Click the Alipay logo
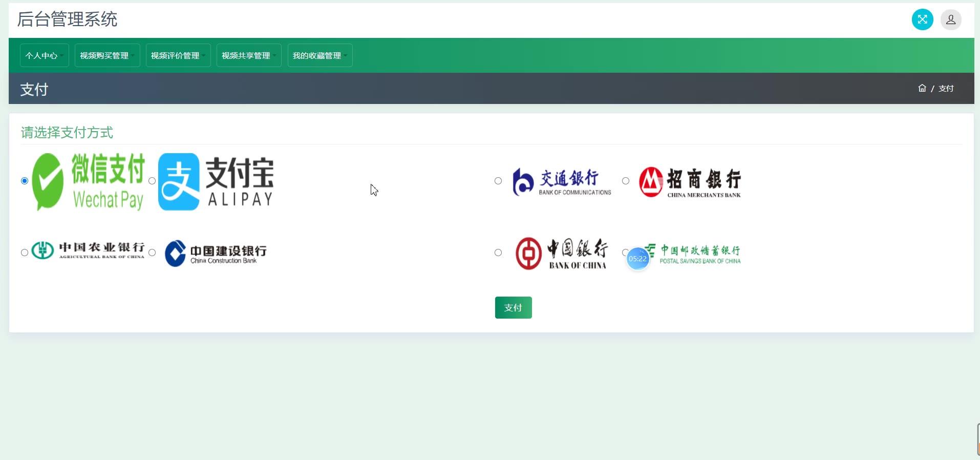Viewport: 980px width, 460px height. pos(216,181)
